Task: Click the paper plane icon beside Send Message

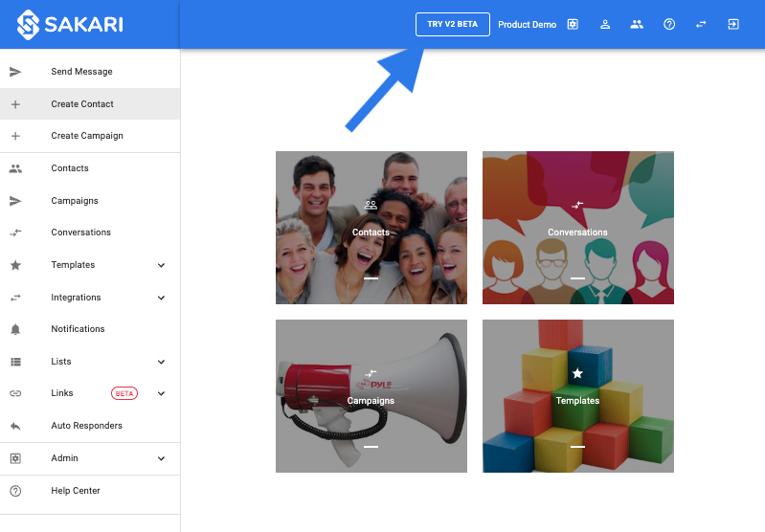Action: click(15, 72)
